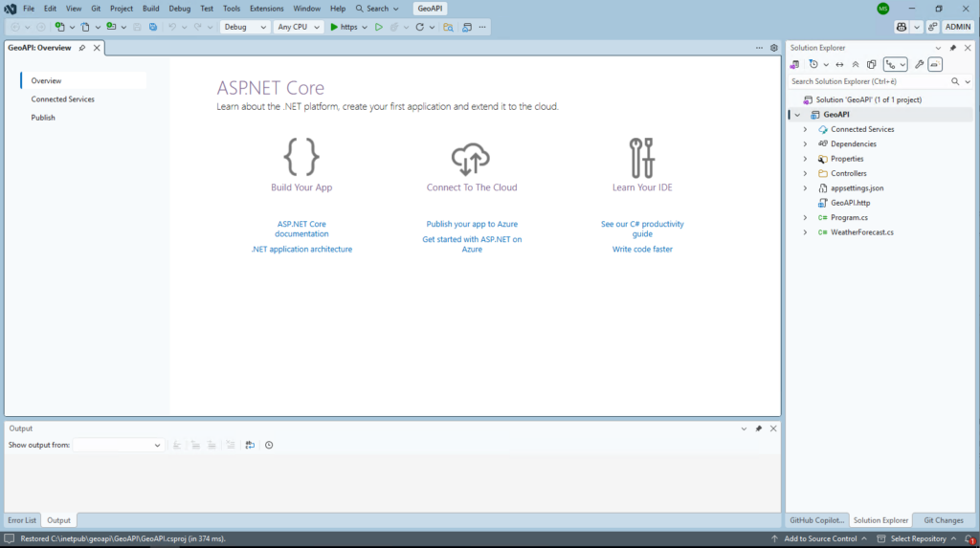Click the Collapse All icon in Solution Explorer

tap(855, 65)
